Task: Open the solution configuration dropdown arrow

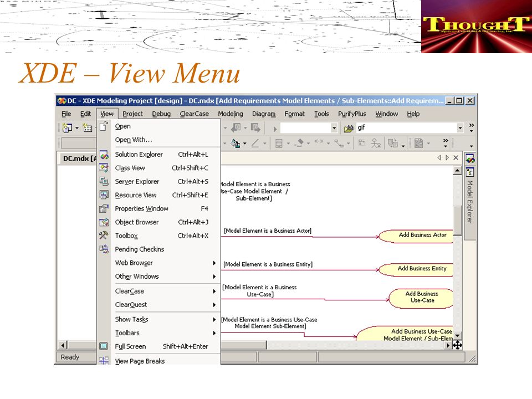Action: 334,128
